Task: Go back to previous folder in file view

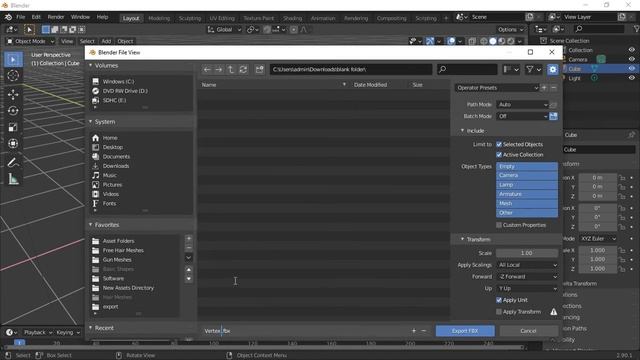Action: 207,70
